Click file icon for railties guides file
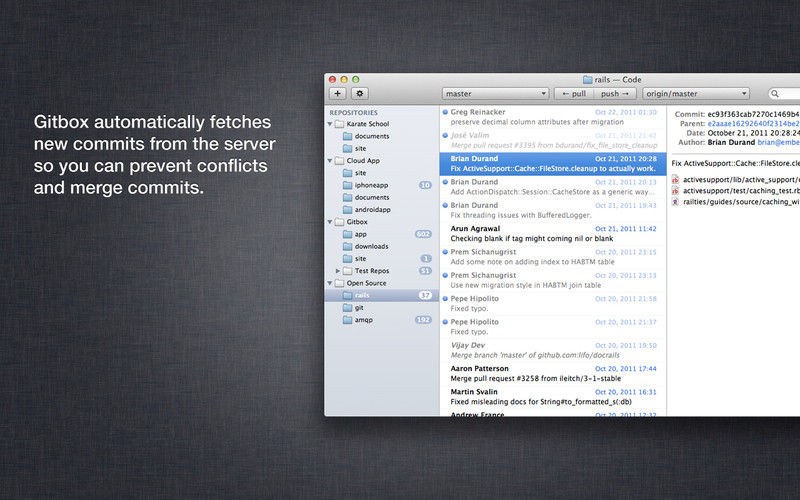This screenshot has height=500, width=800. [676, 202]
